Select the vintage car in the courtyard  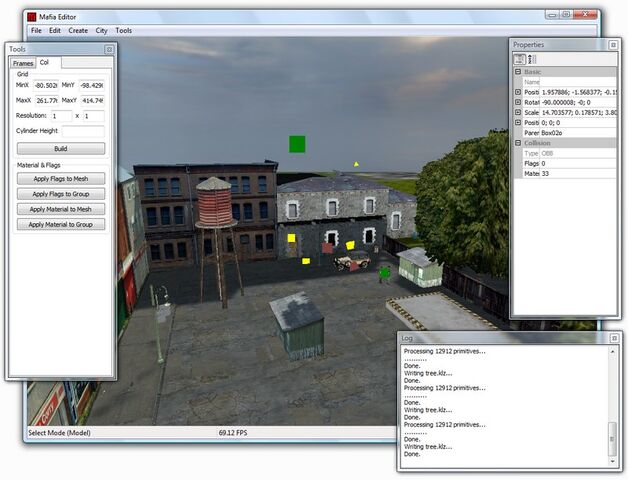352,261
